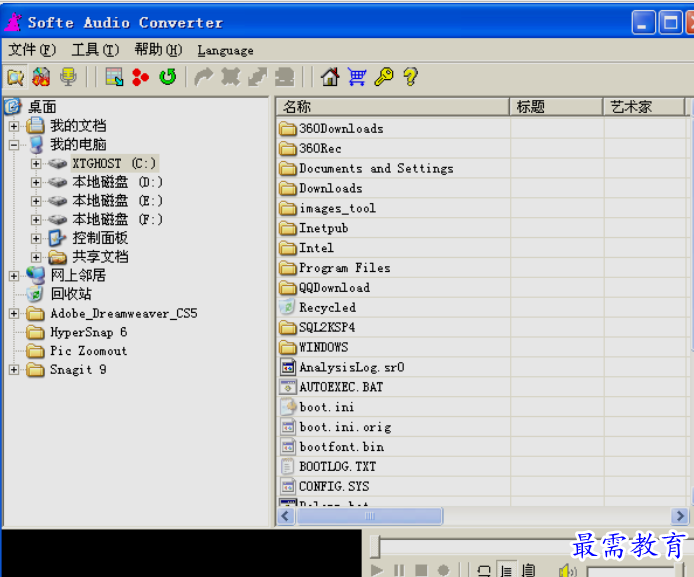
Task: Click the play button in the player
Action: click(x=377, y=570)
